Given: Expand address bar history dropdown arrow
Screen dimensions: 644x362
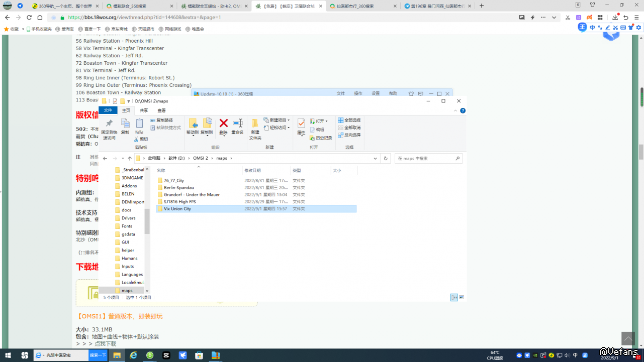Looking at the screenshot, I should [x=376, y=159].
